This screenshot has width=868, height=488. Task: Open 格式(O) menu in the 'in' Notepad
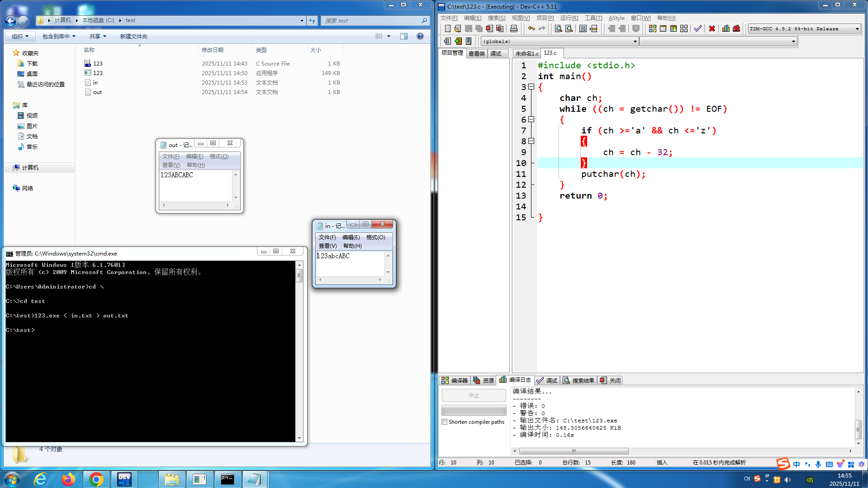click(375, 237)
